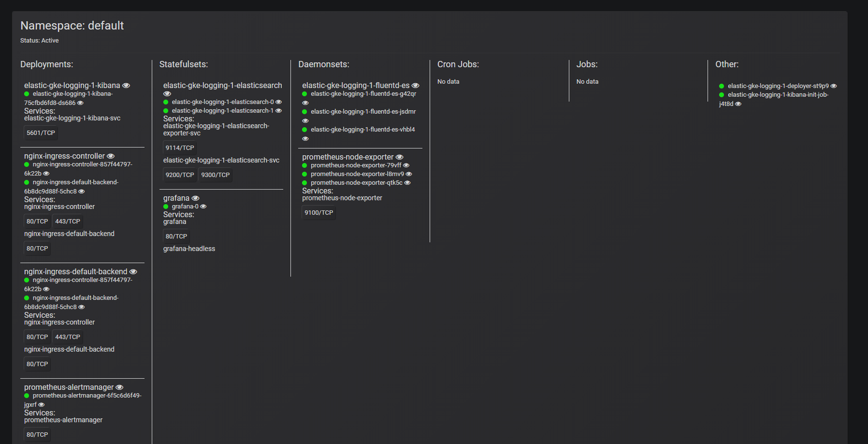This screenshot has height=444, width=868.
Task: Click eye icon for fluentd-es-vhbl4 pod
Action: (x=305, y=139)
